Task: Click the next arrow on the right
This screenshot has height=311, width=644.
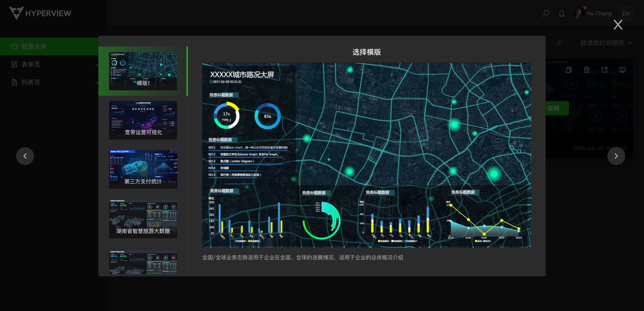Action: tap(616, 156)
